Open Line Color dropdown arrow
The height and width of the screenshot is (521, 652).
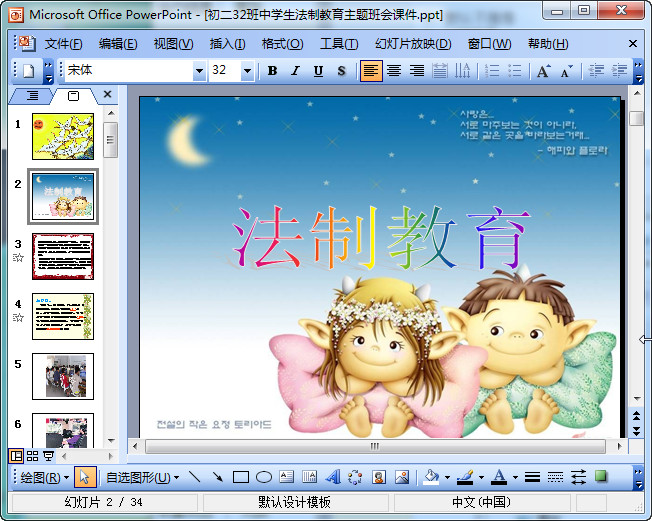pyautogui.click(x=481, y=477)
